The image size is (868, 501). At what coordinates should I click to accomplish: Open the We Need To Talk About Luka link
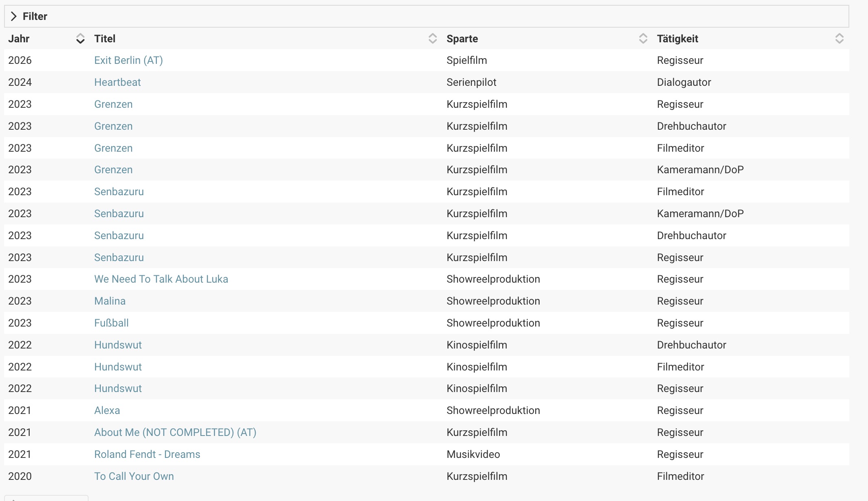[x=161, y=279]
